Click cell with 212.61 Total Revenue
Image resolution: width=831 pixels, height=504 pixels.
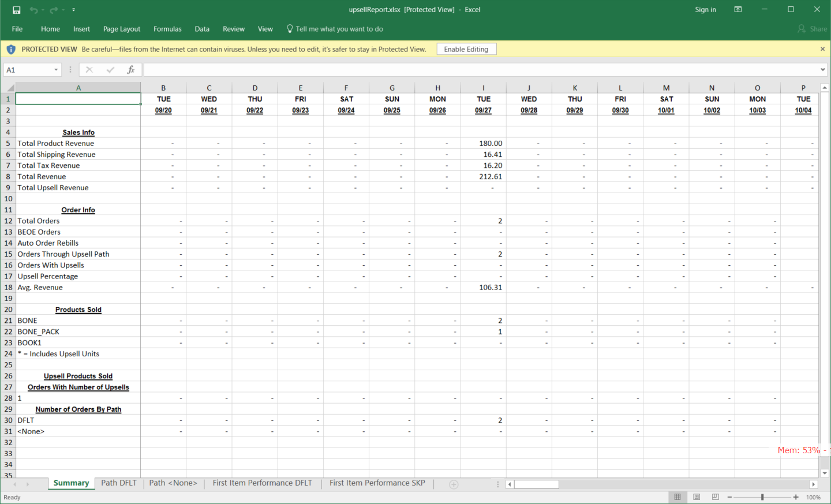click(484, 176)
